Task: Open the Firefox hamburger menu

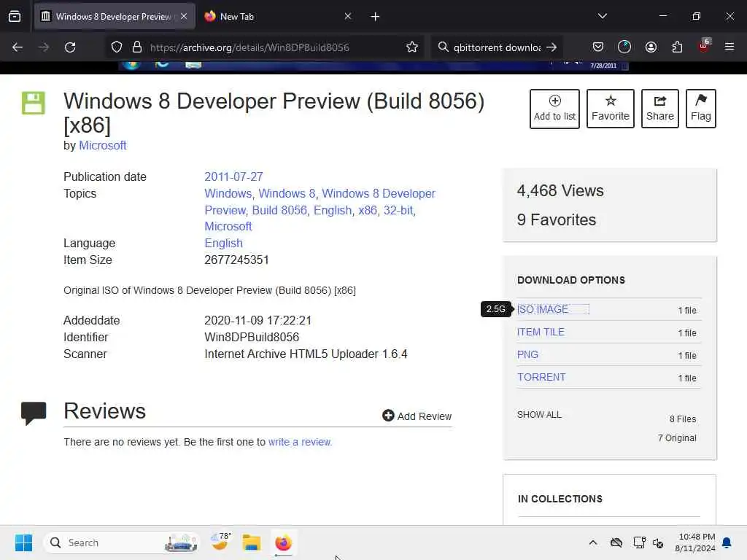Action: point(729,47)
